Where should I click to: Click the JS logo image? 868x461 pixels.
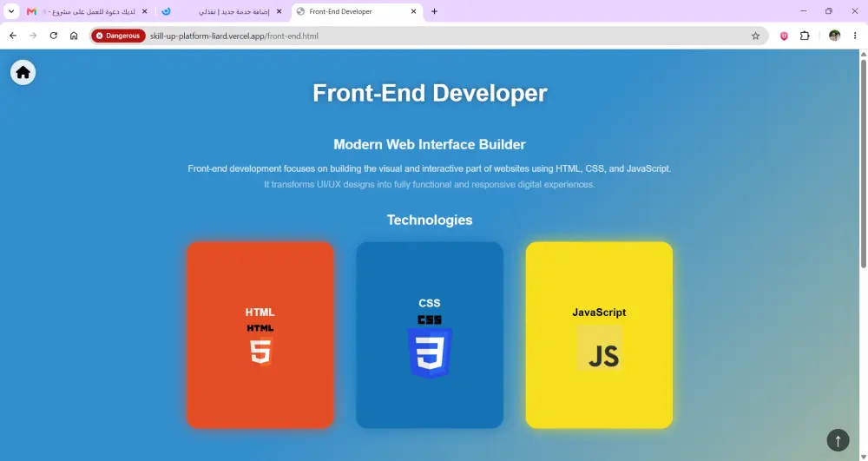pyautogui.click(x=600, y=348)
